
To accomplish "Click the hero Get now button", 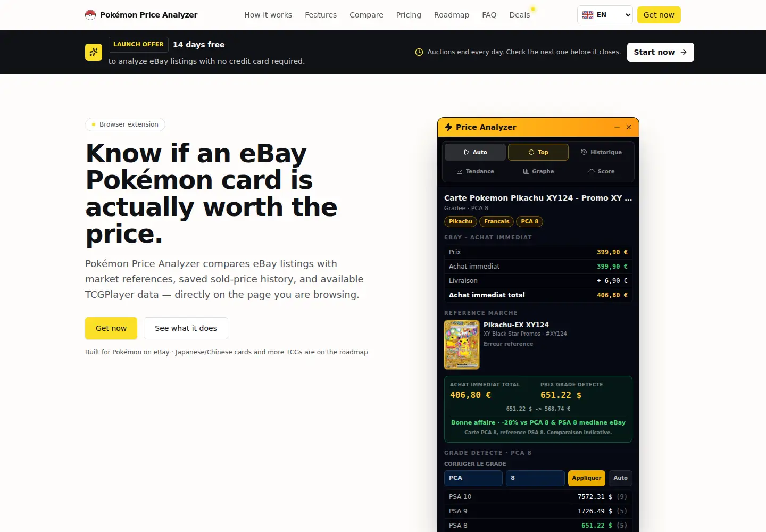I will 111,328.
